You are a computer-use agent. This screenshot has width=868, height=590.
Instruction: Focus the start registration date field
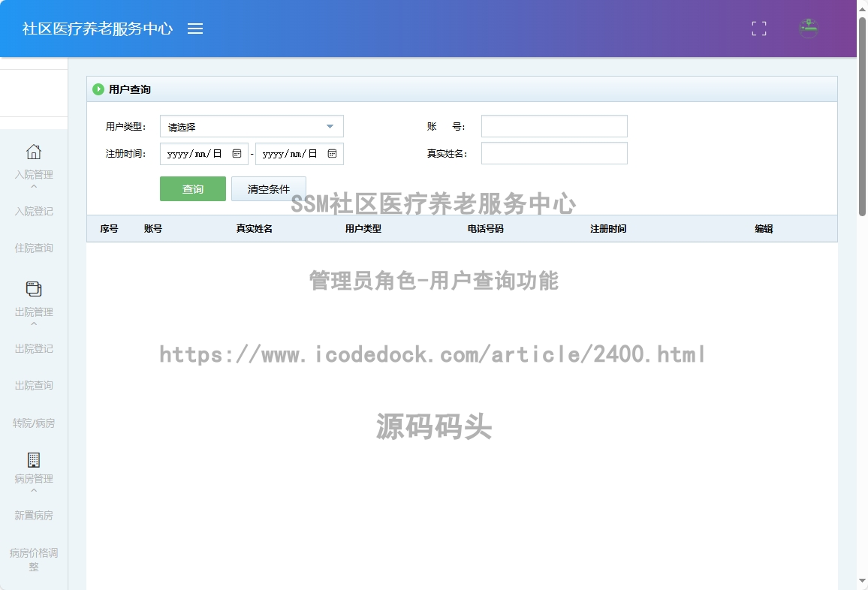click(203, 154)
